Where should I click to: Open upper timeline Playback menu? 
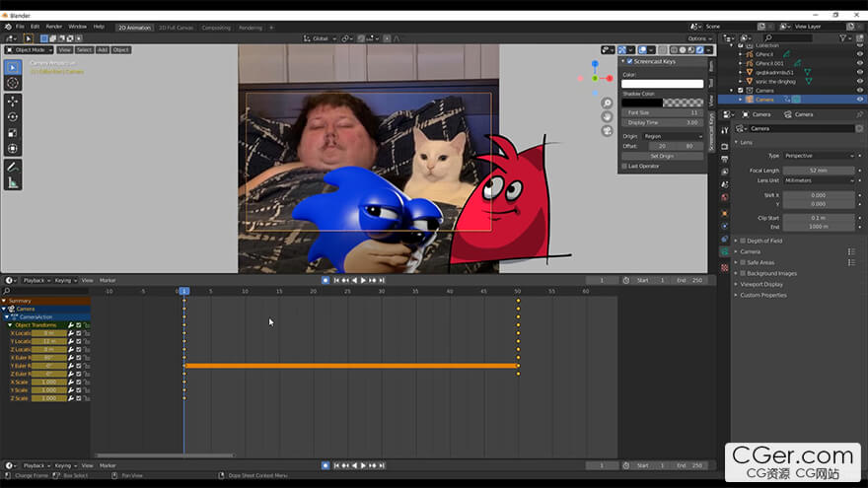(36, 281)
